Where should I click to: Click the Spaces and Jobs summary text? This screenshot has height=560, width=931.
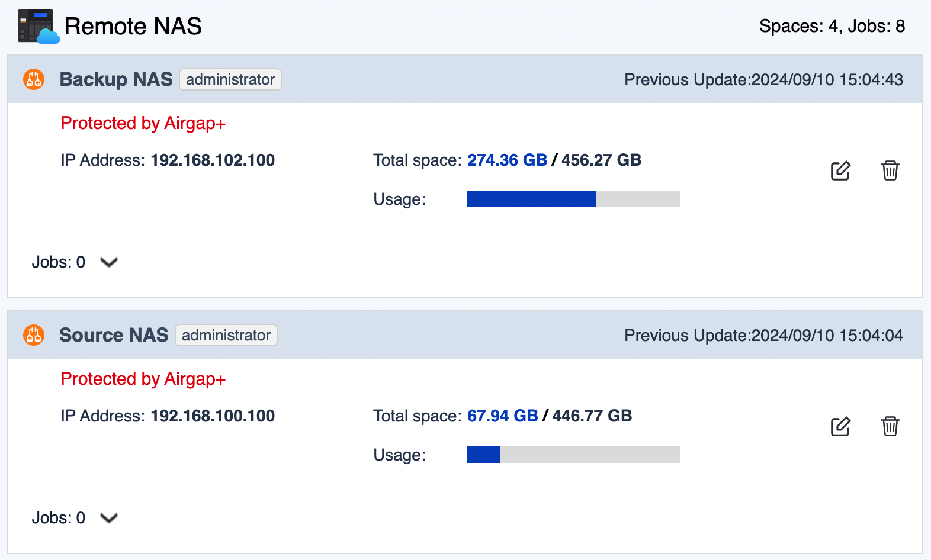pyautogui.click(x=832, y=26)
